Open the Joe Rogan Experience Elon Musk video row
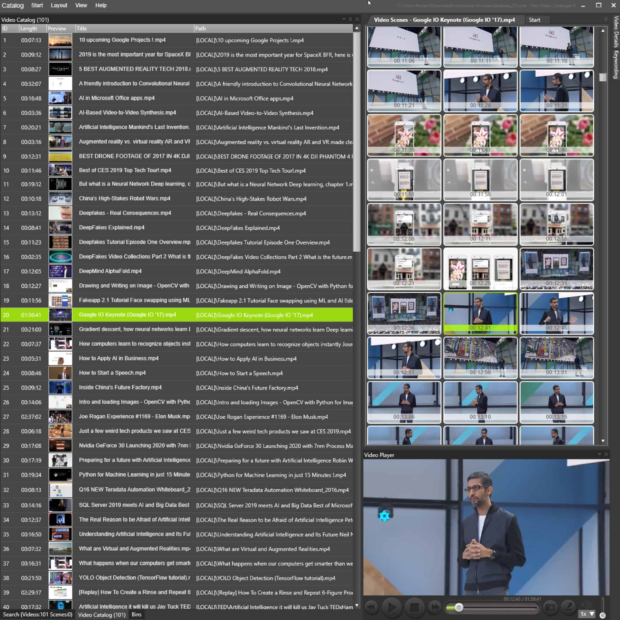The height and width of the screenshot is (620, 620). pos(177,417)
